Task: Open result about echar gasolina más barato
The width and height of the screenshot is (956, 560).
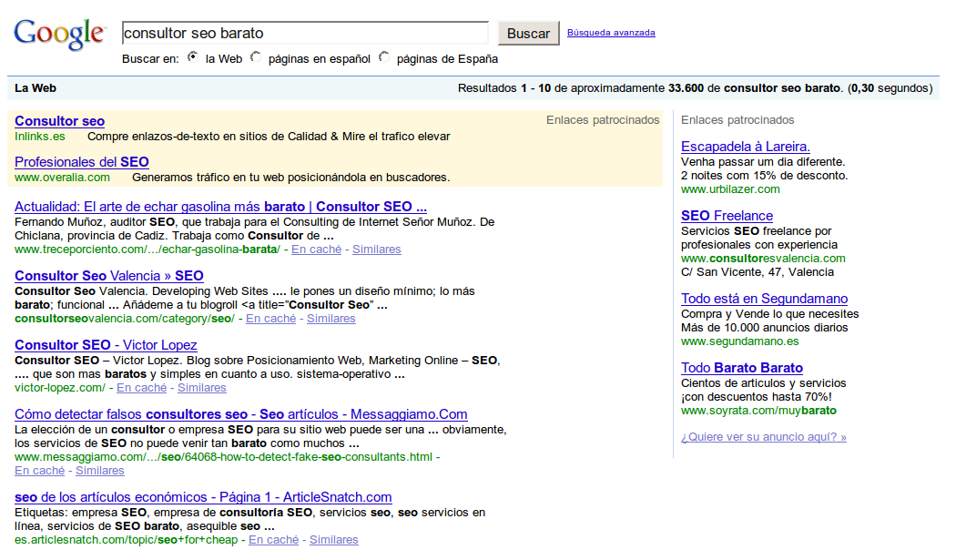Action: point(220,207)
